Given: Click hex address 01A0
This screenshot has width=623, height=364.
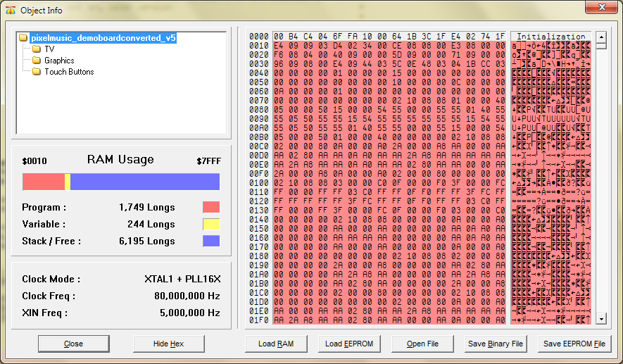Looking at the screenshot, I should [258, 274].
